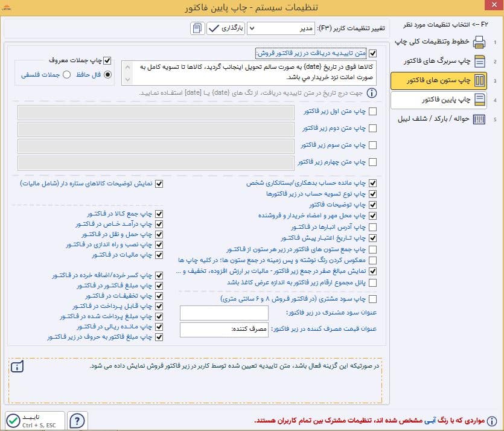Viewport: 504px width, 431px height.
Task: Select the فال حافظ radio option
Action: (x=107, y=75)
